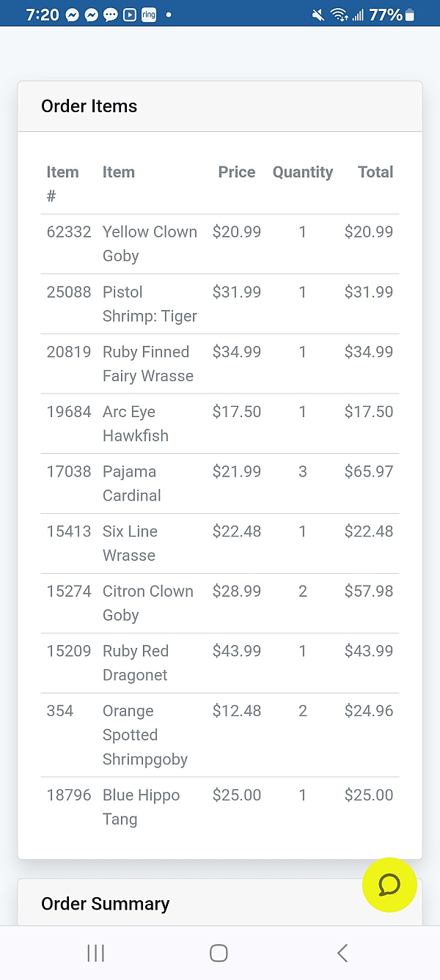Tap item number 19684

click(69, 412)
